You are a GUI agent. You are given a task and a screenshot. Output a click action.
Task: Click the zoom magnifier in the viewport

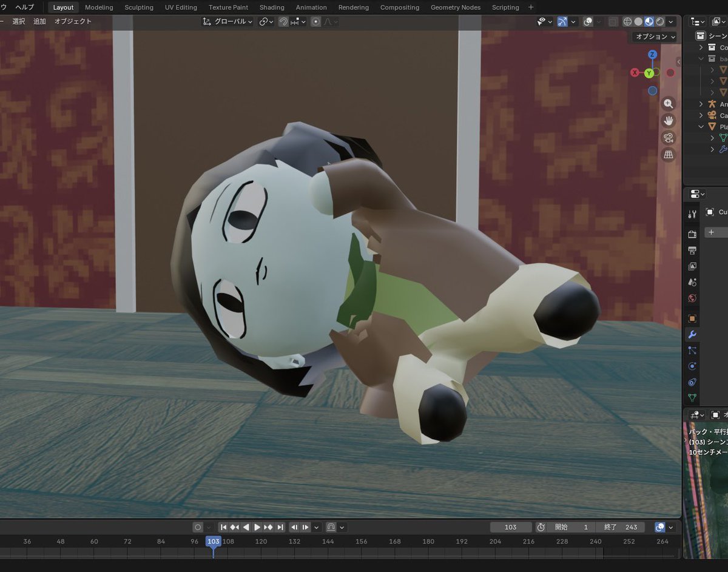tap(668, 104)
